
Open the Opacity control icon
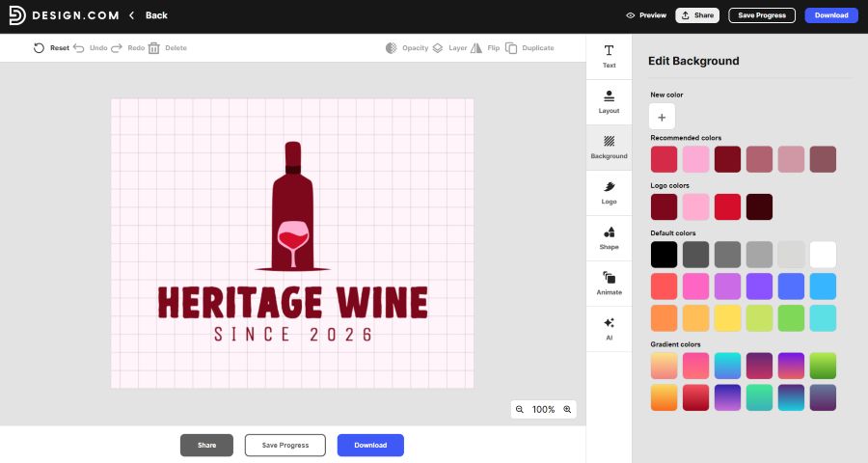tap(392, 48)
